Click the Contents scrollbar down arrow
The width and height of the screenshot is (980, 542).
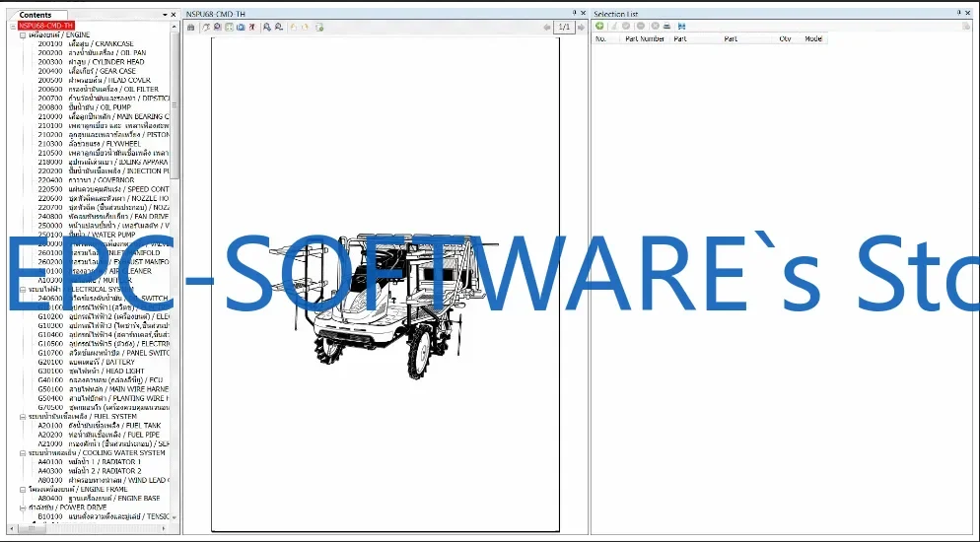click(x=175, y=517)
